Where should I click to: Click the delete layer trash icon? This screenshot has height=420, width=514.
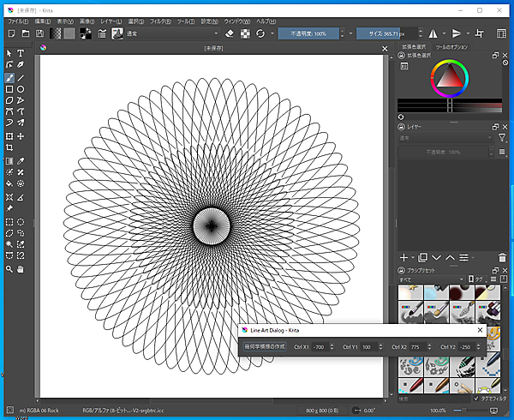(502, 257)
